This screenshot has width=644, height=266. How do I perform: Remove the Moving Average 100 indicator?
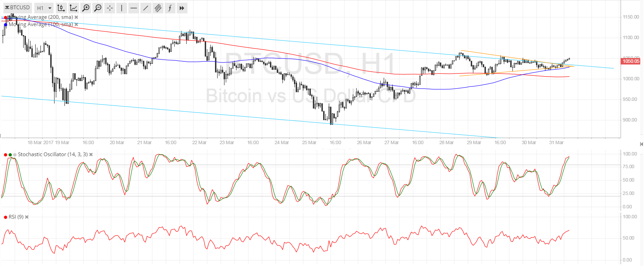pyautogui.click(x=76, y=24)
